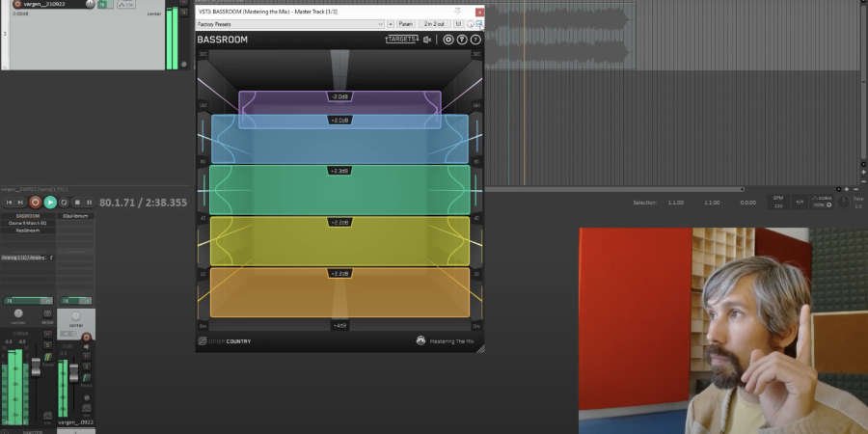Click the plus preset button

pyautogui.click(x=391, y=24)
